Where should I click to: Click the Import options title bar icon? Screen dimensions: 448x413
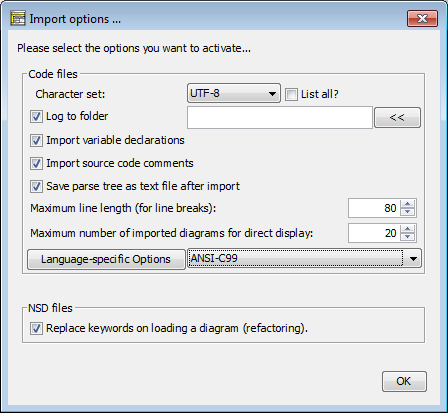pos(18,18)
